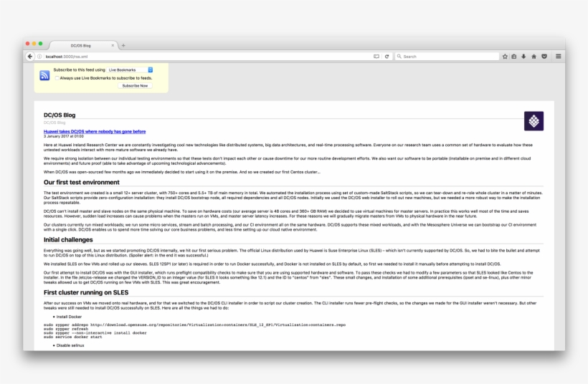The width and height of the screenshot is (588, 384).
Task: Select the grey DC/OS Blog subtitle
Action: (x=54, y=123)
